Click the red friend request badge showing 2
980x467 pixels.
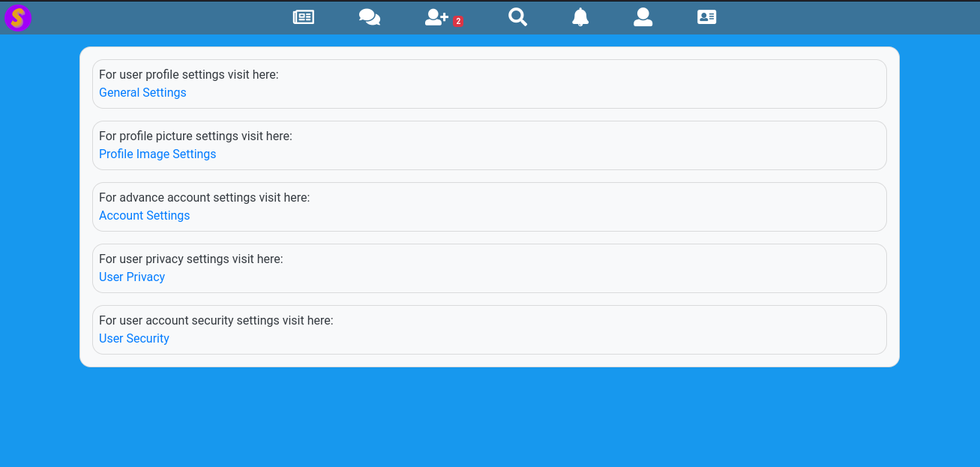(x=458, y=22)
